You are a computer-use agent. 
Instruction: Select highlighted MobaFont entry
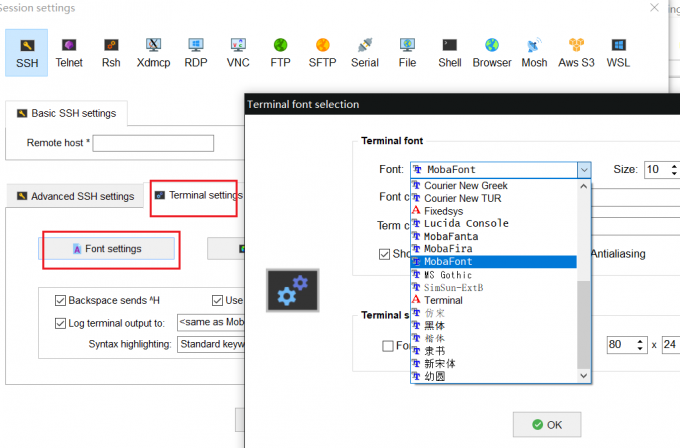(494, 262)
